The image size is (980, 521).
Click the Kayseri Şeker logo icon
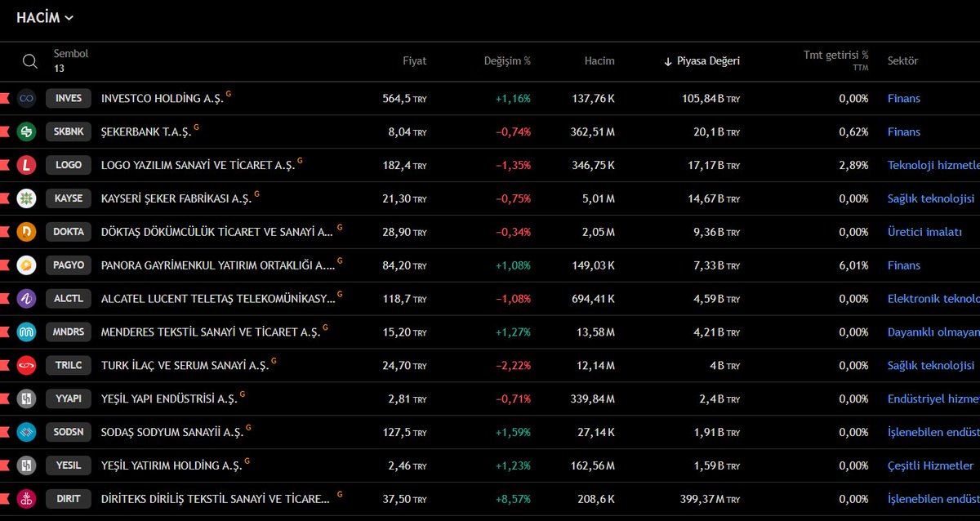tap(27, 198)
